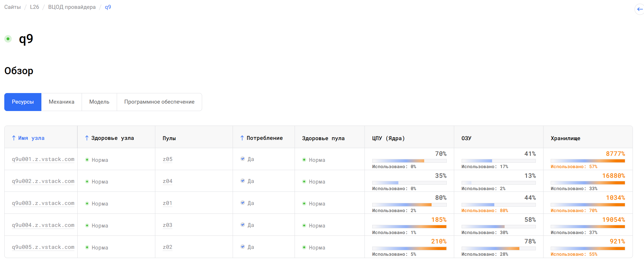Click pool health dot in q9u003 row
Viewport: 644px width, 262px height.
304,203
